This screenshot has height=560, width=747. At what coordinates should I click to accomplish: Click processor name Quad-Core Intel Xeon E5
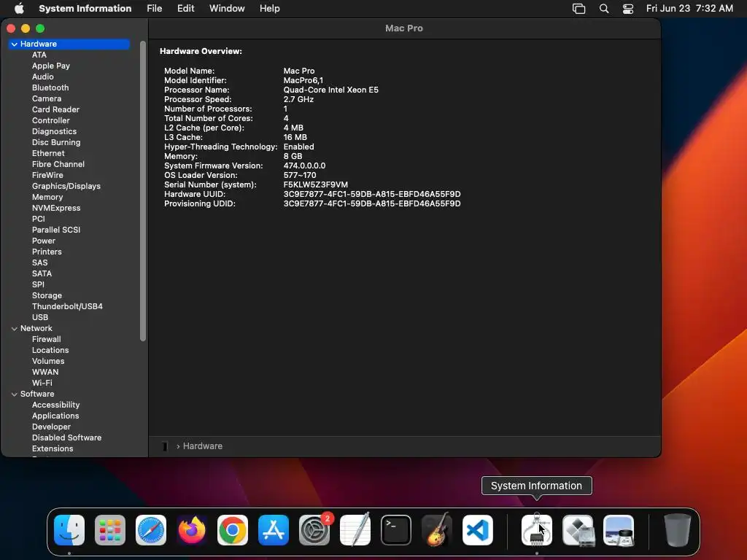point(330,90)
